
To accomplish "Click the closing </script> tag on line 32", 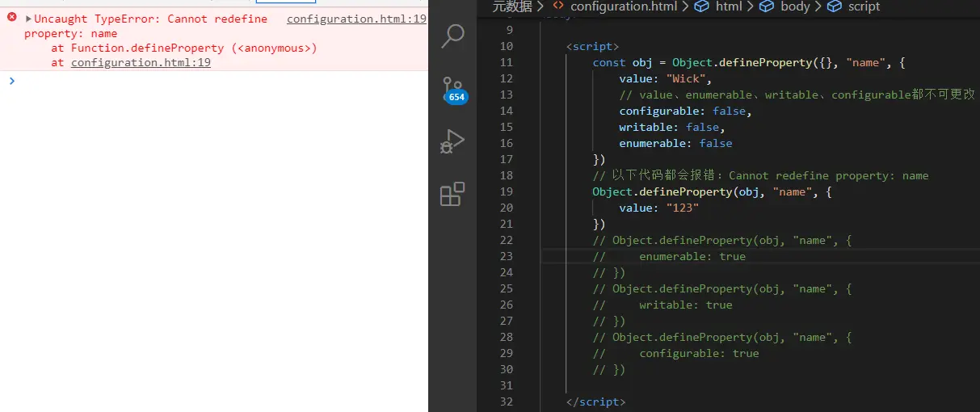I will (596, 401).
